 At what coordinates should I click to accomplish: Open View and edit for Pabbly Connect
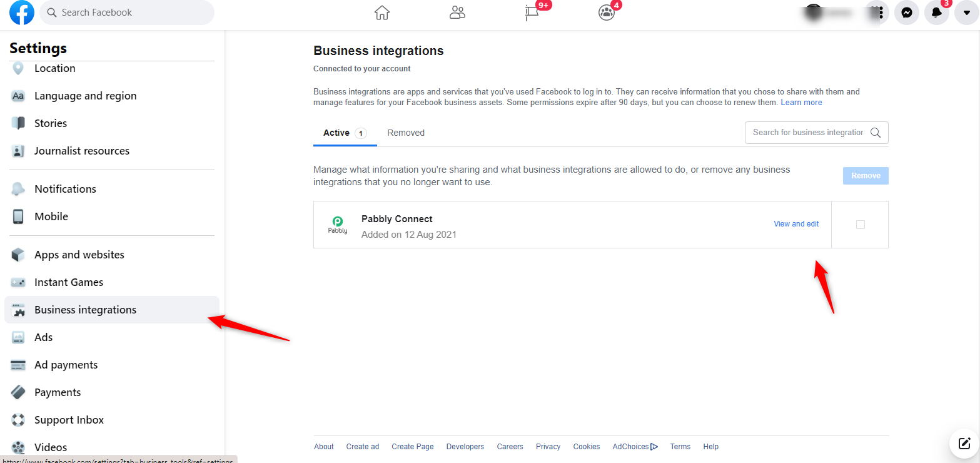796,224
